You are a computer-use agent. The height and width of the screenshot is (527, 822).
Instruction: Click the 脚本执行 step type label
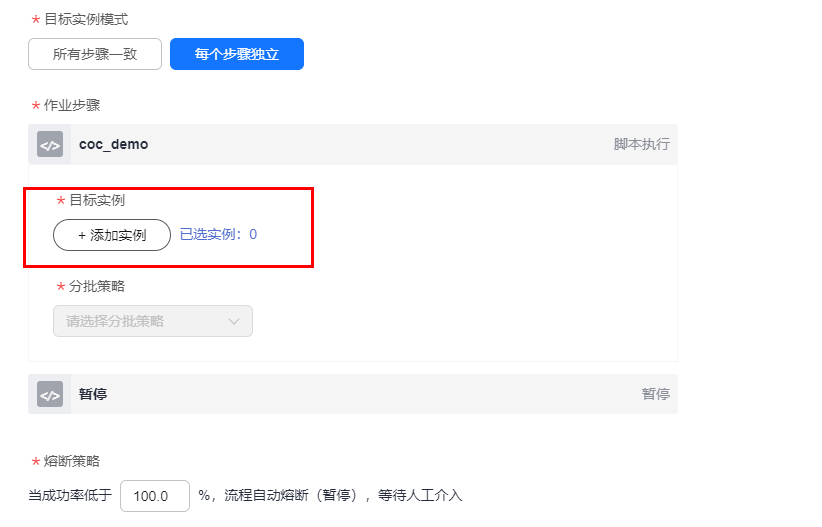point(641,144)
